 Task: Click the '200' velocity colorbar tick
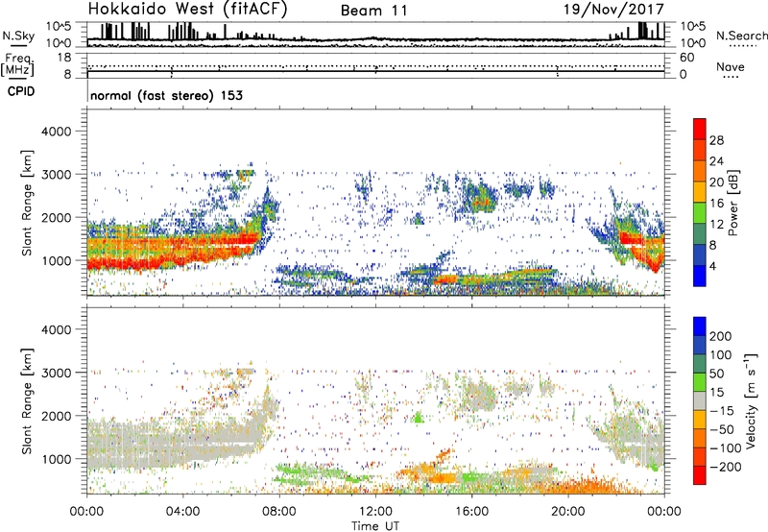[x=720, y=336]
